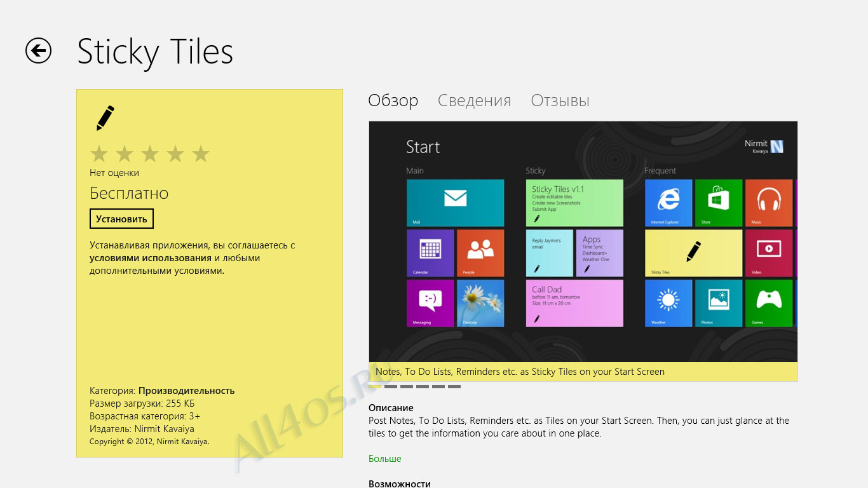The width and height of the screenshot is (868, 488).
Task: Click the Copyright © 2012 line
Action: tap(149, 441)
